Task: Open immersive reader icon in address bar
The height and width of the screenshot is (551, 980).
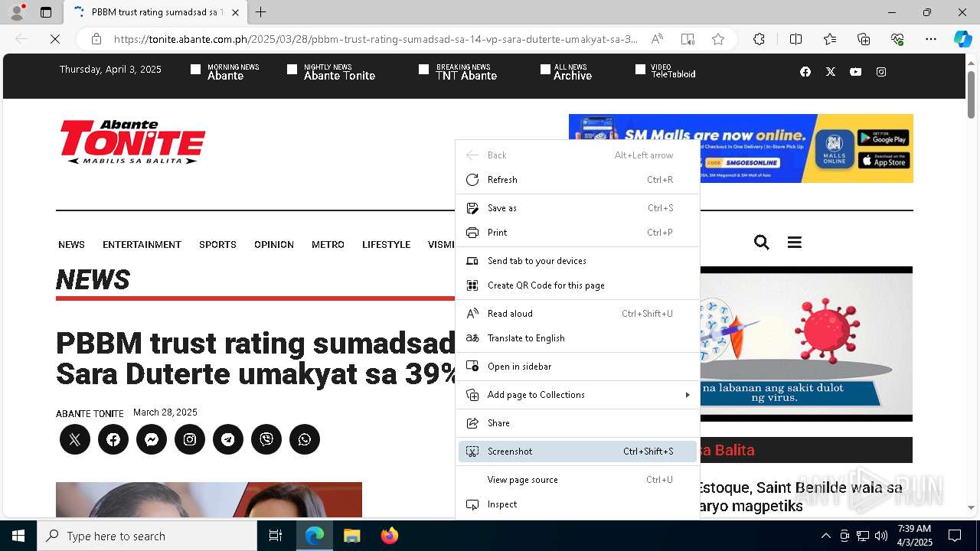Action: pyautogui.click(x=688, y=39)
